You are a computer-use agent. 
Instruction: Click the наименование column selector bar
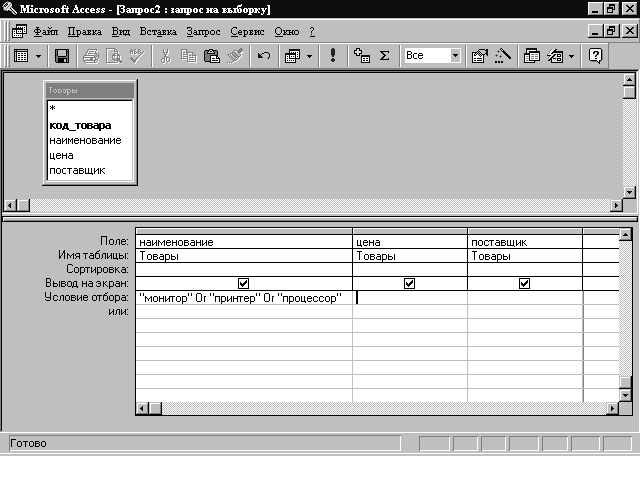point(244,231)
